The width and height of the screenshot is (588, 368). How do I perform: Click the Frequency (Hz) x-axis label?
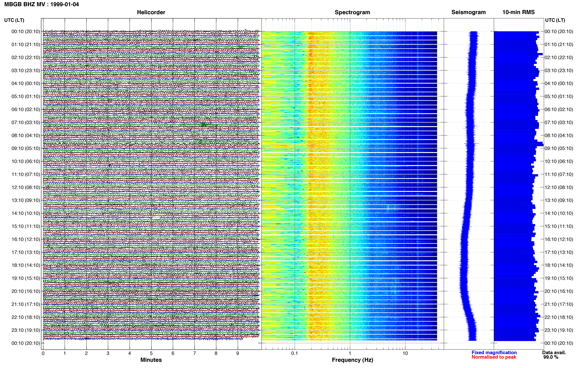tap(352, 360)
